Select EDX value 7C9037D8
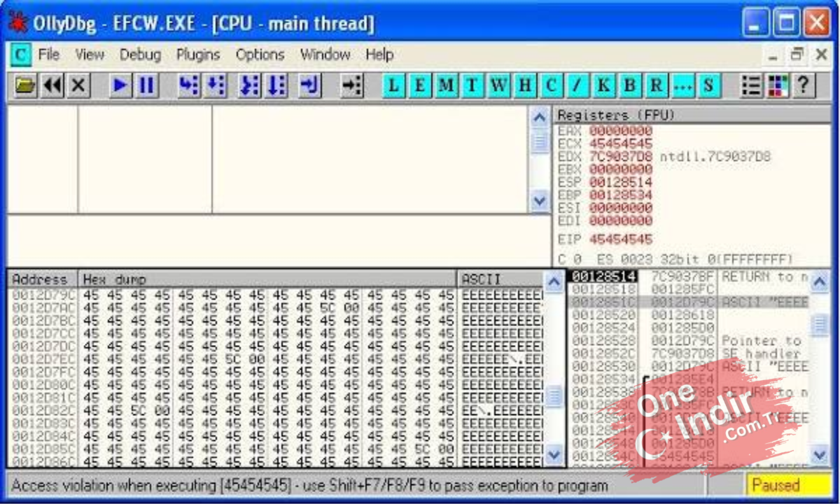 pyautogui.click(x=620, y=156)
